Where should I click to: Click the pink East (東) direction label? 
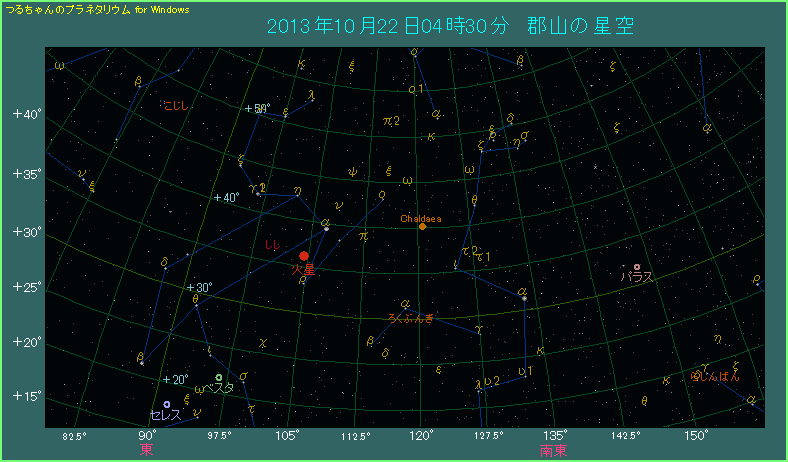coord(147,450)
